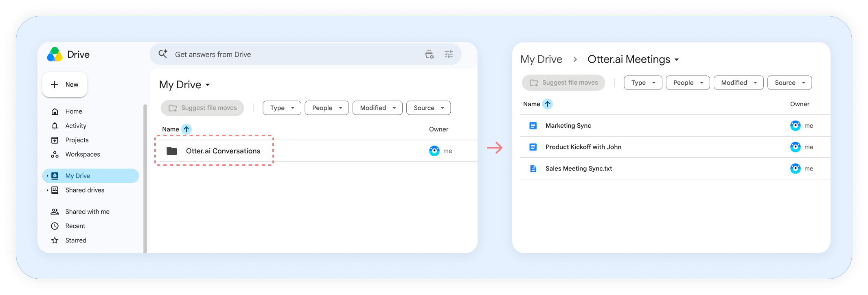Open Modified filter in My Drive panel
Viewport: 868px width, 295px height.
(377, 108)
